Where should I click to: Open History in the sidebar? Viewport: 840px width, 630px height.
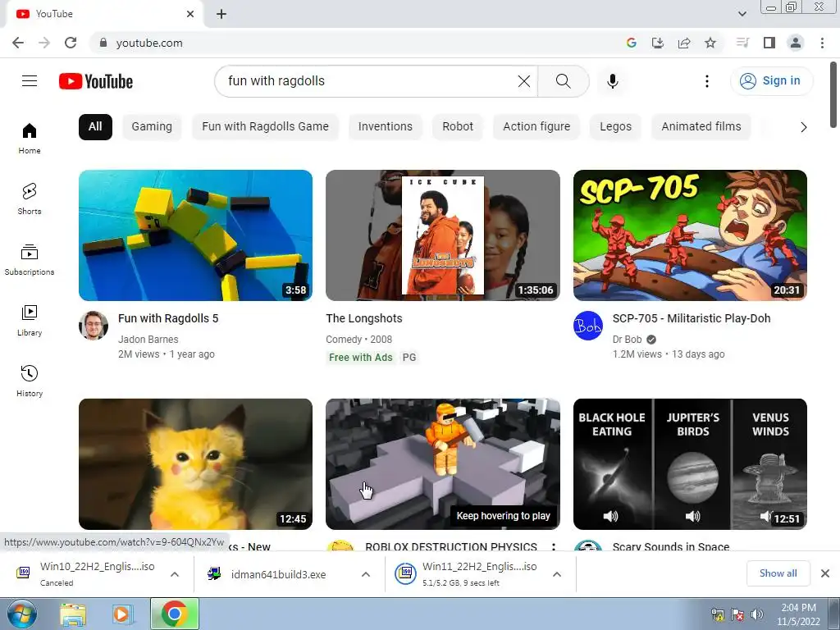click(30, 381)
